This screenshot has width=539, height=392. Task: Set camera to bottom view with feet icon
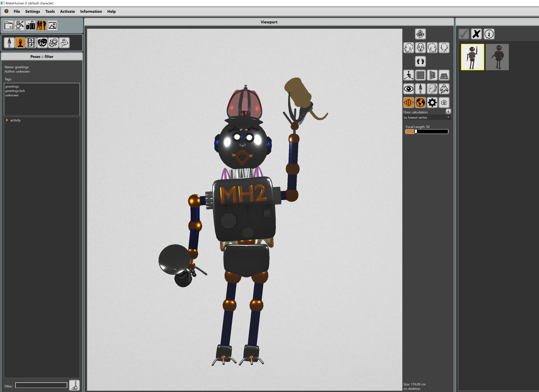point(420,61)
